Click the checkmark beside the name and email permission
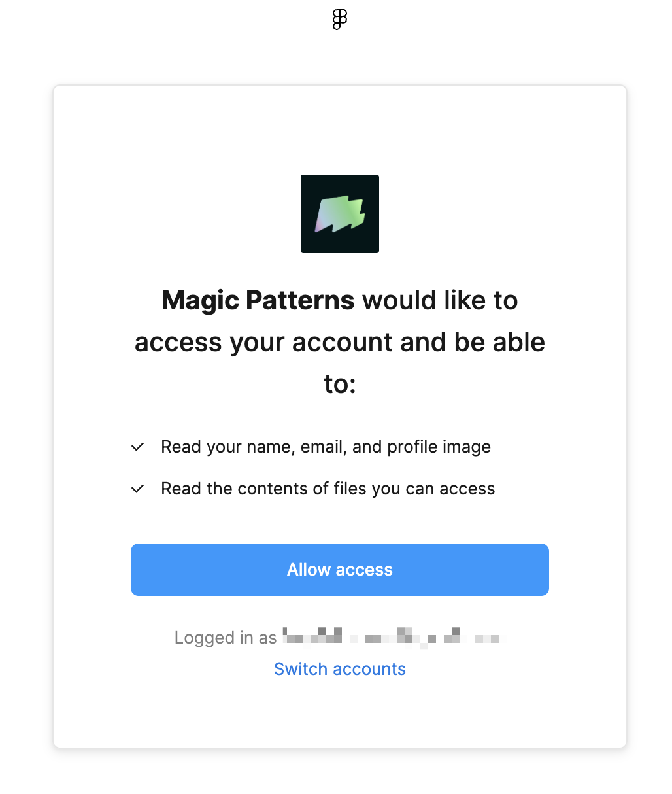This screenshot has width=672, height=794. (137, 447)
